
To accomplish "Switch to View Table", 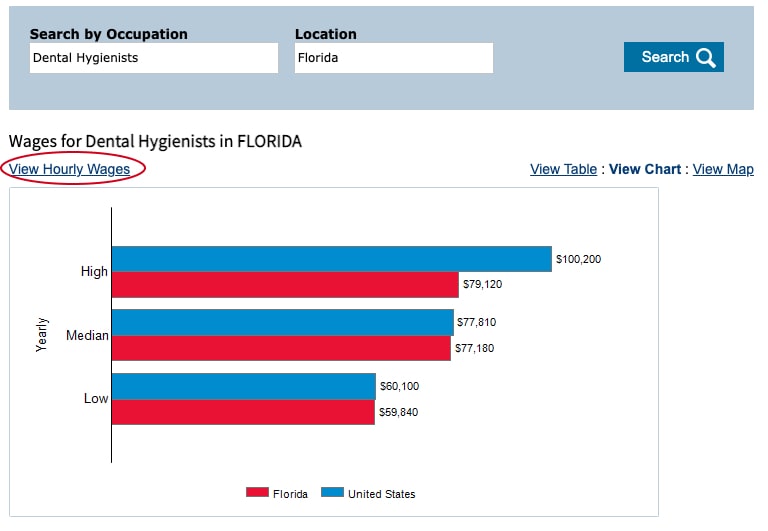I will coord(563,169).
